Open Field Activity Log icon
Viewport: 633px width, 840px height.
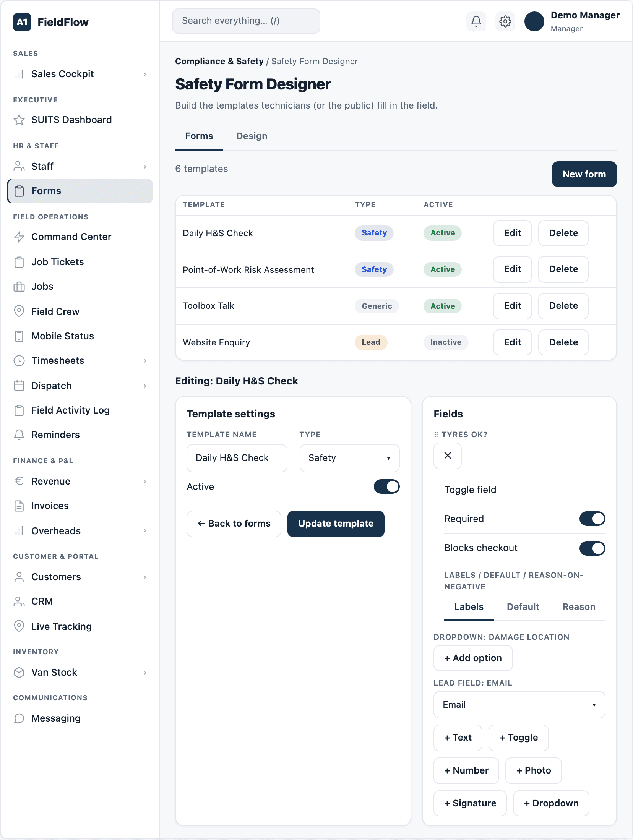[x=19, y=410]
